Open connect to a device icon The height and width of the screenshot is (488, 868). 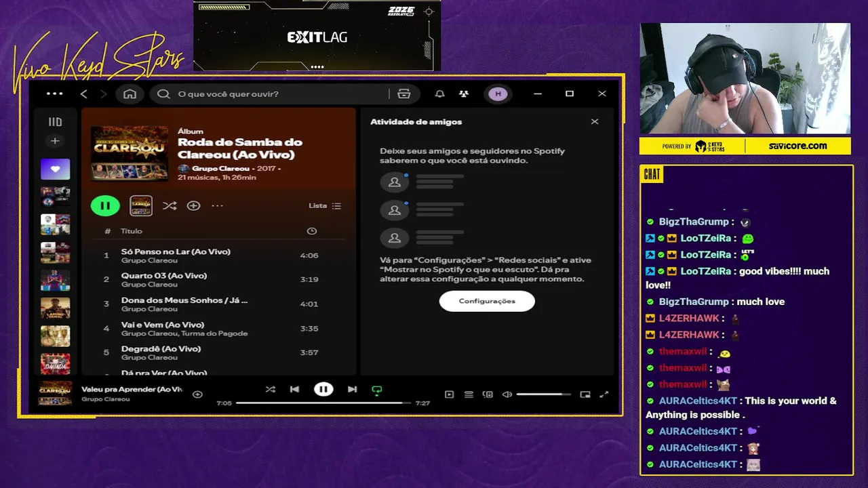[488, 394]
